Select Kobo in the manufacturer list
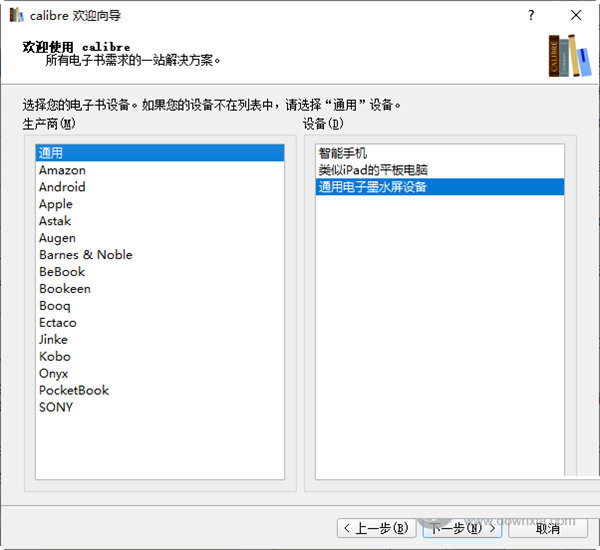 [x=55, y=356]
